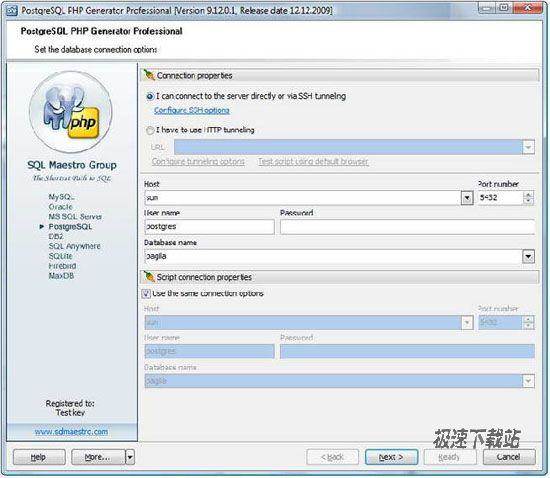
Task: Click the SQL Maestro Group text
Action: (x=72, y=165)
